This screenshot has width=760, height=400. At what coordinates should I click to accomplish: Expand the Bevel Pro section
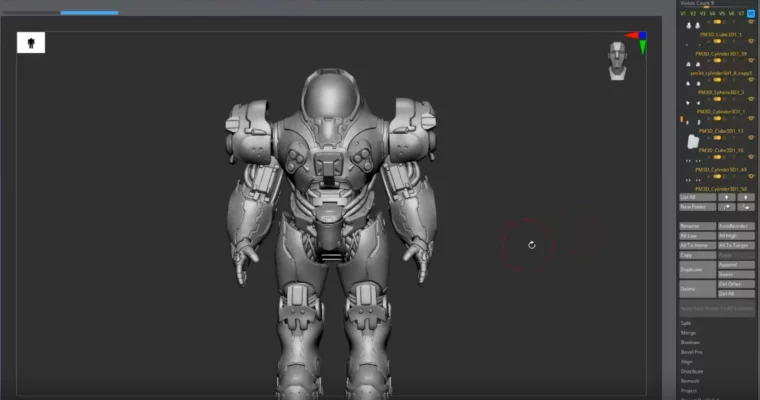point(691,352)
